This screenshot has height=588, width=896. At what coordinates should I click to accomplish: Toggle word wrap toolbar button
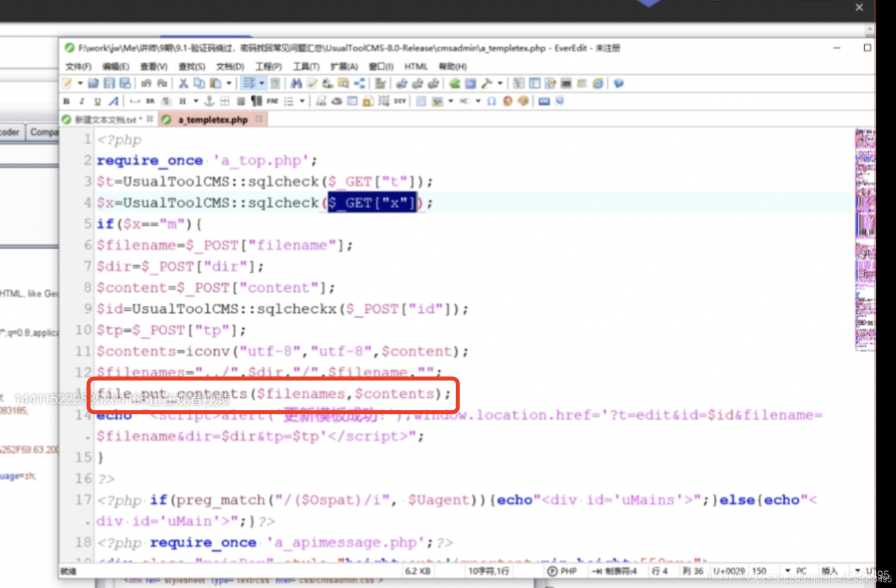249,83
